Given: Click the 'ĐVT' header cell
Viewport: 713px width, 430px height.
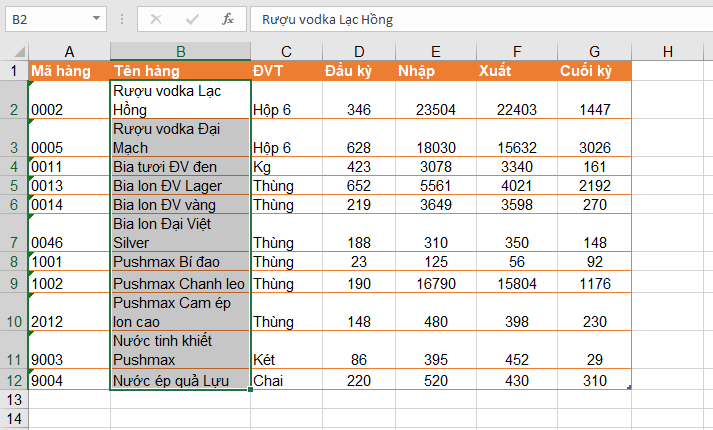Looking at the screenshot, I should click(x=286, y=71).
